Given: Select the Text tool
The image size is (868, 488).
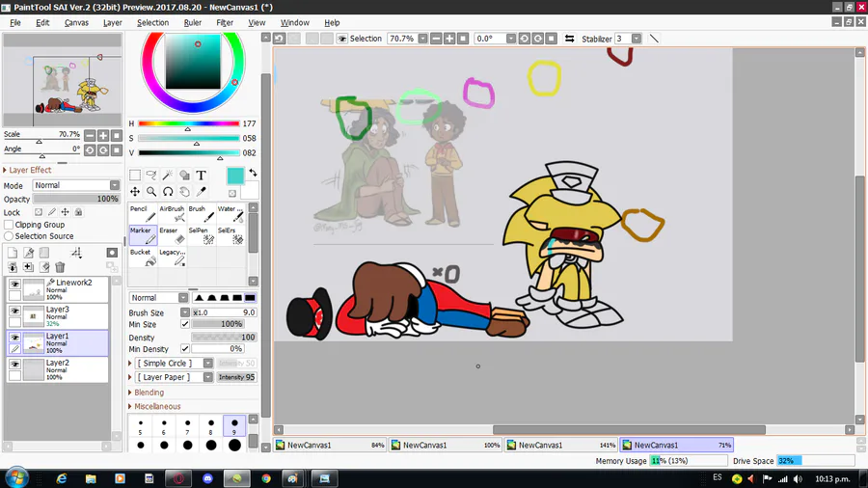Looking at the screenshot, I should [201, 176].
